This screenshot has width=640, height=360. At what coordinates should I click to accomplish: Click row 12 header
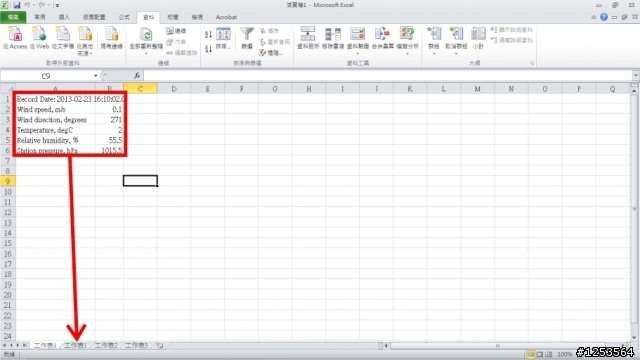[x=7, y=212]
